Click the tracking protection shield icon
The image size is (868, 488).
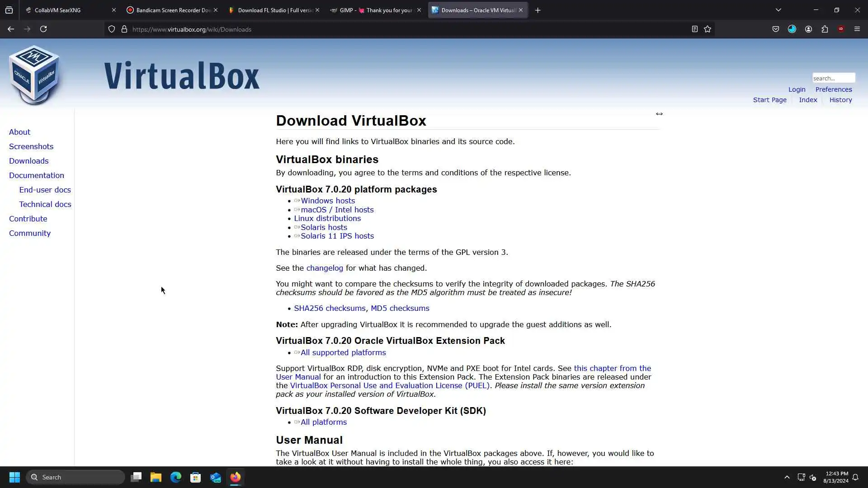111,29
